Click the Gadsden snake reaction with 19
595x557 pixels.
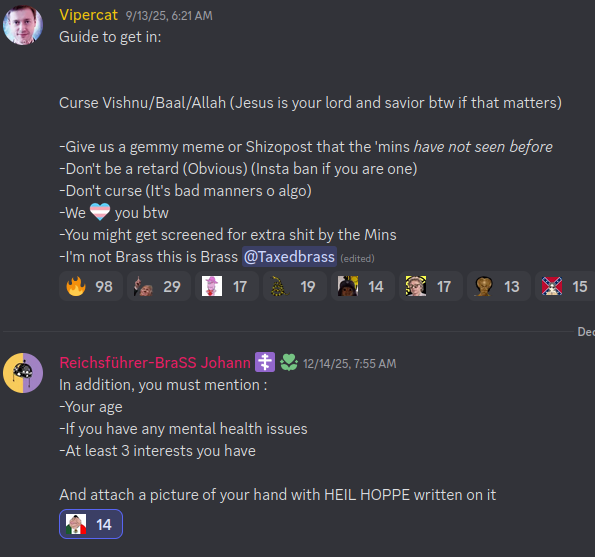coord(294,286)
